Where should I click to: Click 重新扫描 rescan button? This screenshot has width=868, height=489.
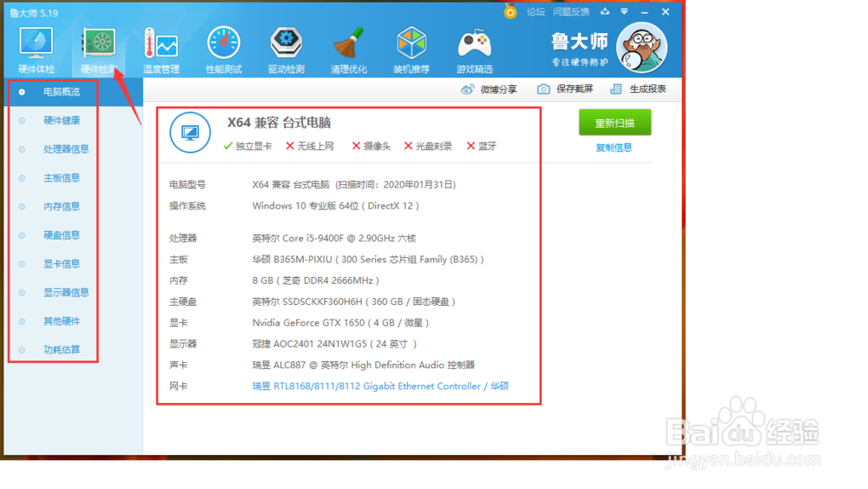615,122
